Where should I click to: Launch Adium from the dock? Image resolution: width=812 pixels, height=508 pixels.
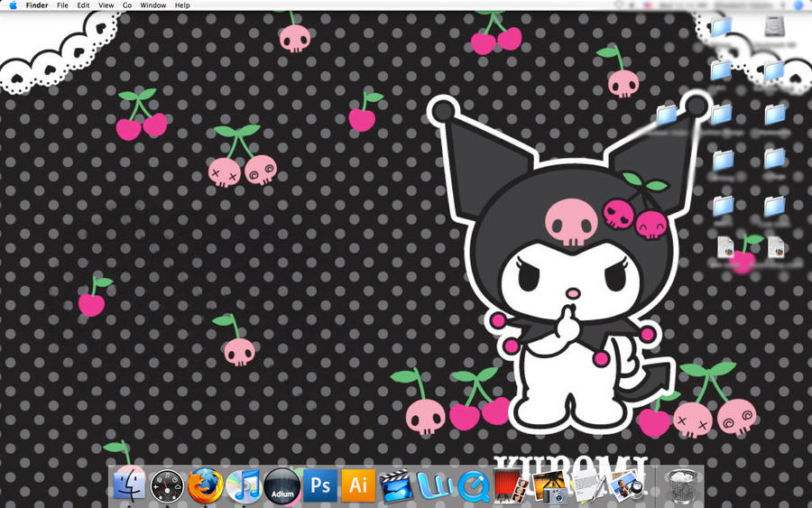[282, 485]
